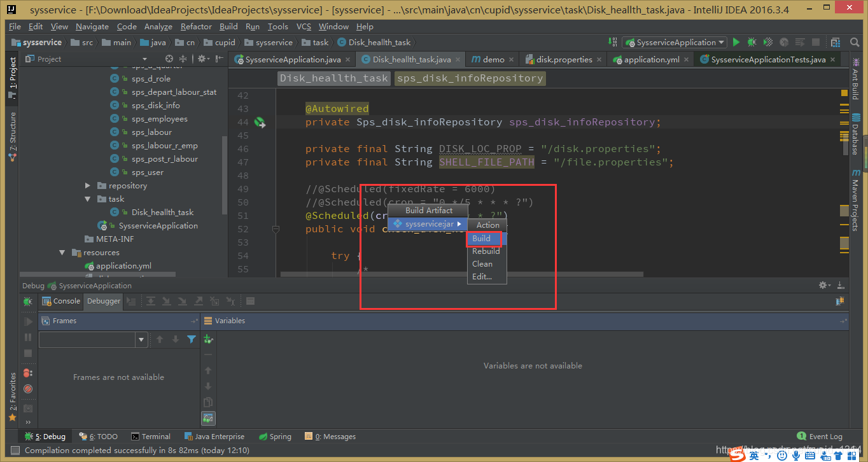Click View Breakpoints red circles icon
Image resolution: width=868 pixels, height=462 pixels.
coord(28,373)
